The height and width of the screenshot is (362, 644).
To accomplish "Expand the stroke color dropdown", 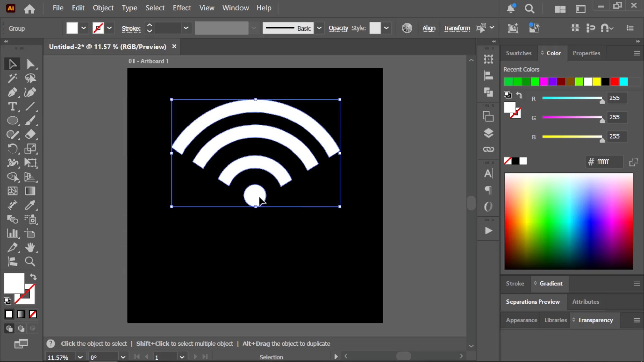I will coord(109,28).
